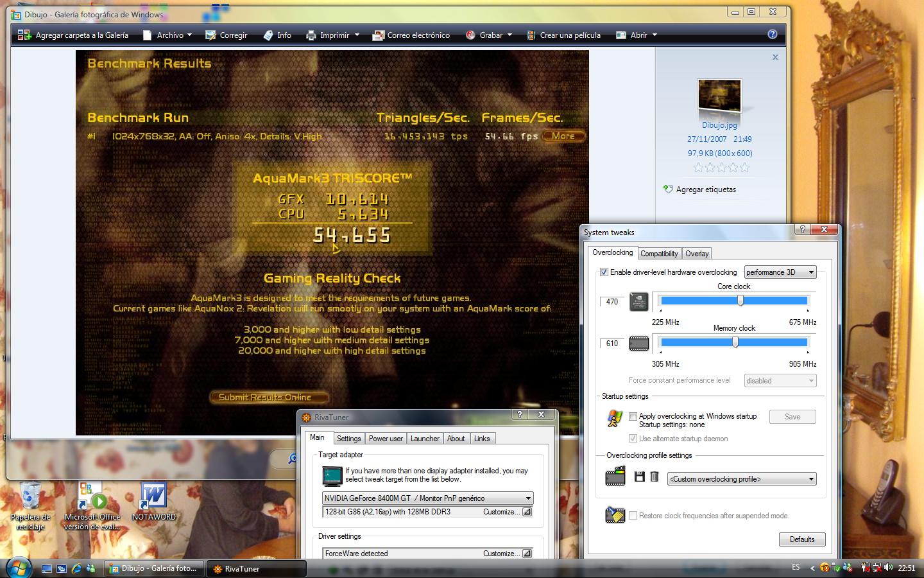Click the Core clock slider handle
924x578 pixels.
(740, 301)
